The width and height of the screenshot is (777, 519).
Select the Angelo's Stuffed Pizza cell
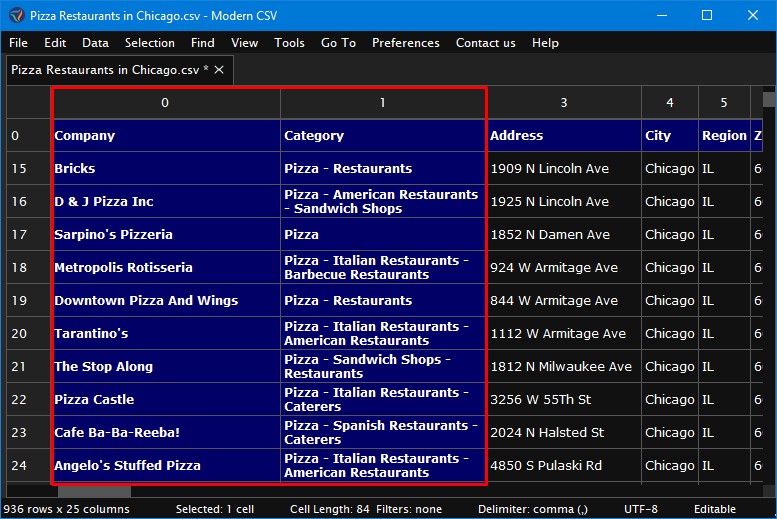166,465
